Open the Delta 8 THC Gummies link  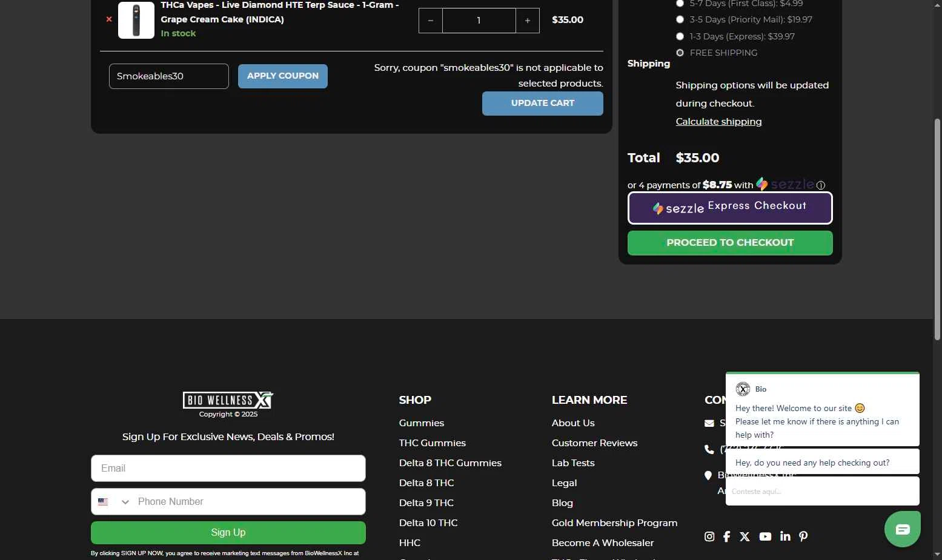(450, 463)
